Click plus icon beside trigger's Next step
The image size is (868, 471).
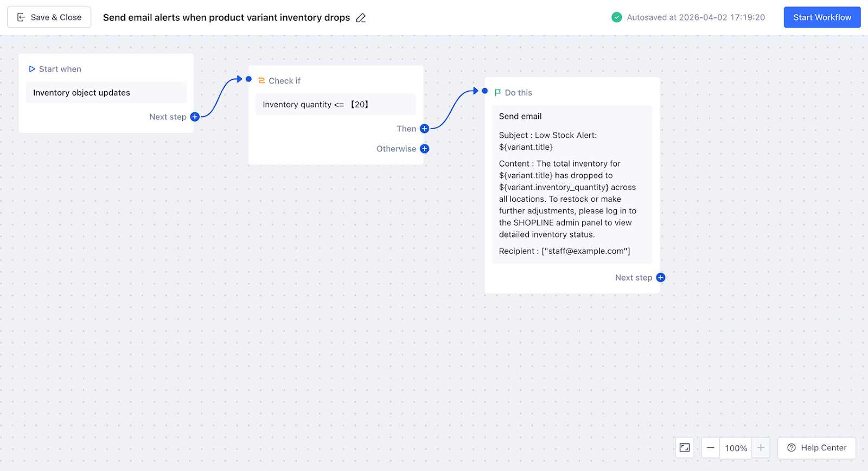(x=195, y=117)
